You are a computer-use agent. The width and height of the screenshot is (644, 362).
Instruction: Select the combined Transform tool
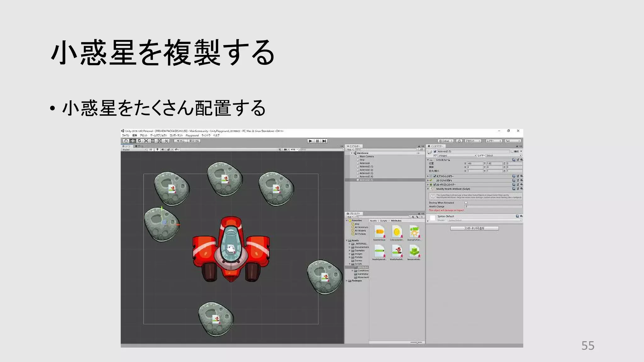click(160, 141)
